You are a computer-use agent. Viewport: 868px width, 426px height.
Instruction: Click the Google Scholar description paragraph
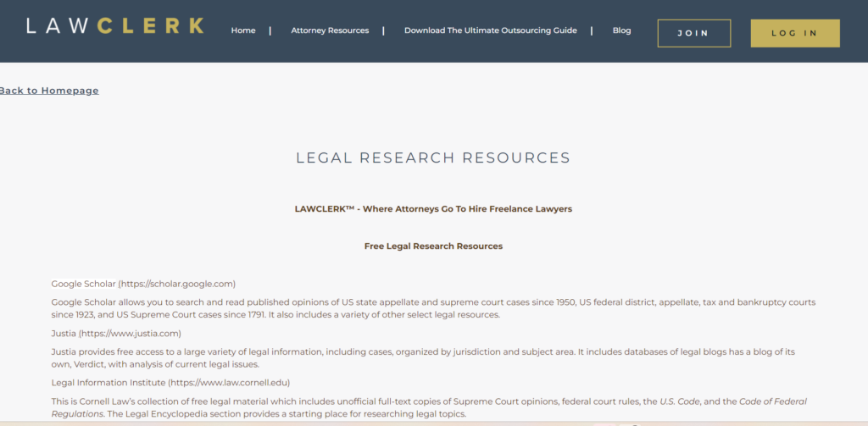tap(433, 309)
